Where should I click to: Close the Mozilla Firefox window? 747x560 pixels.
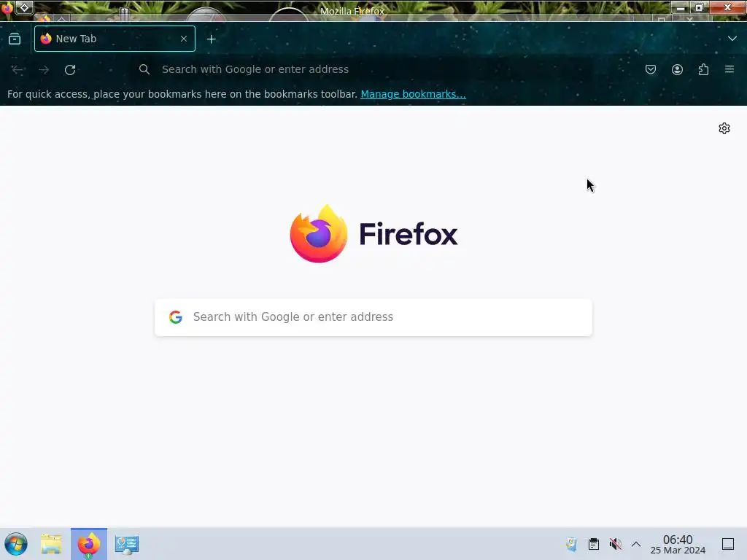tap(727, 7)
